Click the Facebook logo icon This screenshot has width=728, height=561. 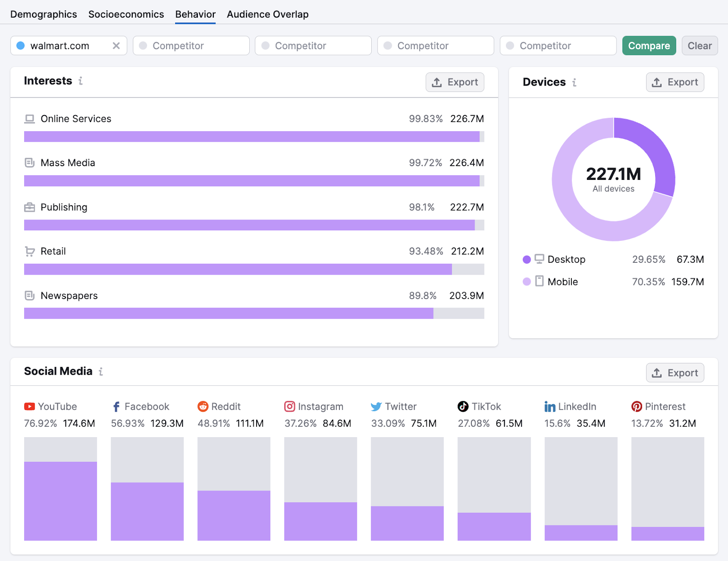(116, 406)
